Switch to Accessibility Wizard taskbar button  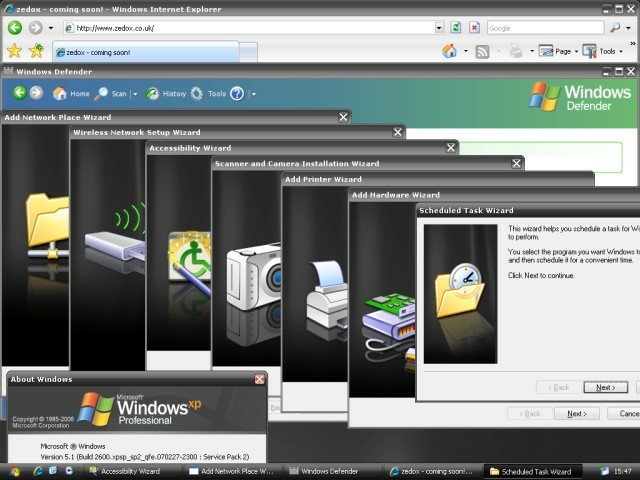click(131, 471)
